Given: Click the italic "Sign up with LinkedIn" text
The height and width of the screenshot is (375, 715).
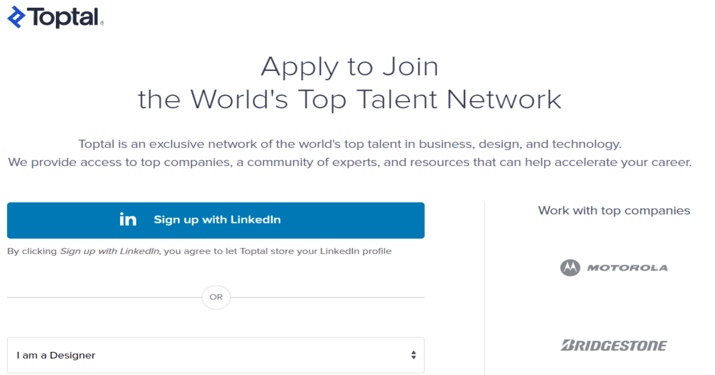Looking at the screenshot, I should (110, 251).
